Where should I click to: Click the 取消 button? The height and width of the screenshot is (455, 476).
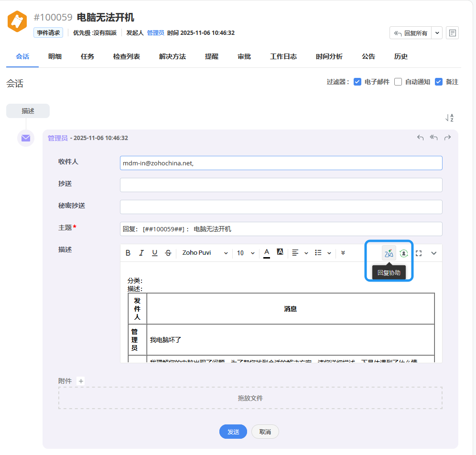[265, 432]
